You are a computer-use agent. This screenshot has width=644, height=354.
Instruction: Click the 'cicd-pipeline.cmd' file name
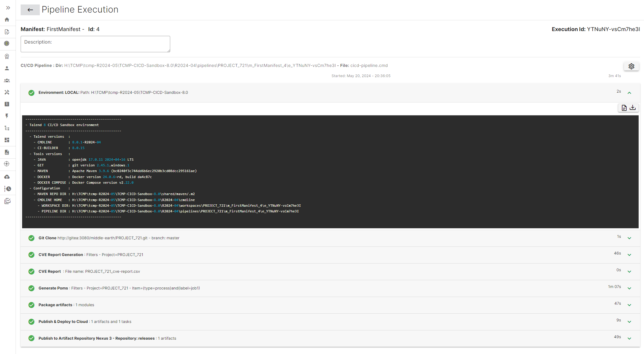[369, 65]
